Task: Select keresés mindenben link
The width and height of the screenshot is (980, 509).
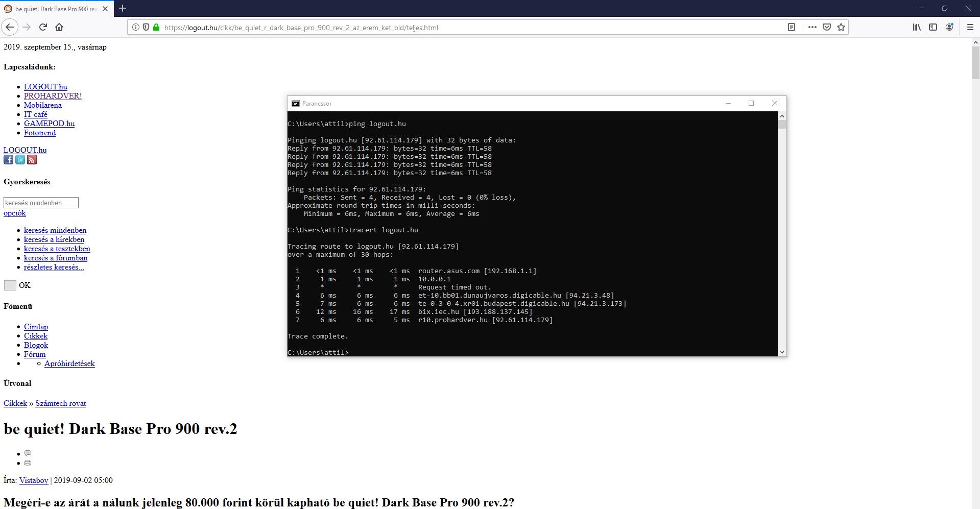Action: [55, 230]
